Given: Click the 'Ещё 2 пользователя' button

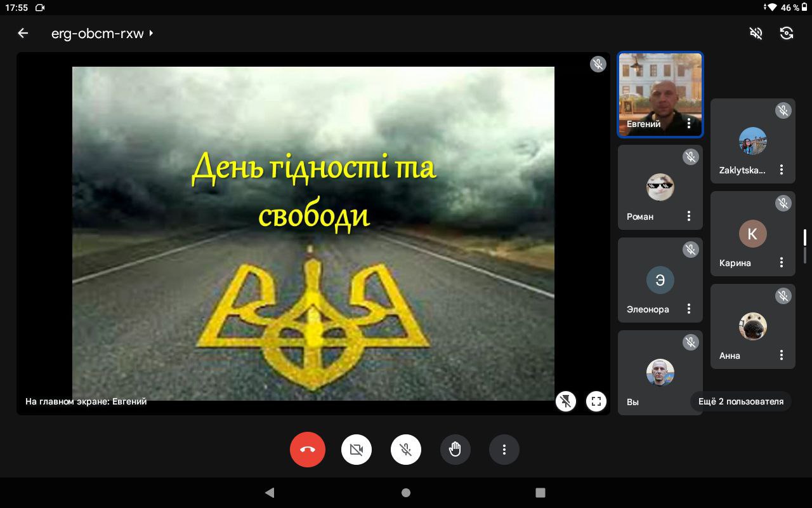Looking at the screenshot, I should pos(740,401).
